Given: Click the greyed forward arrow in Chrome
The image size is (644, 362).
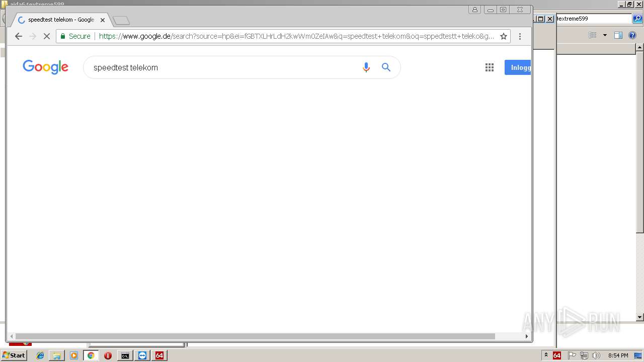Looking at the screenshot, I should (x=33, y=36).
